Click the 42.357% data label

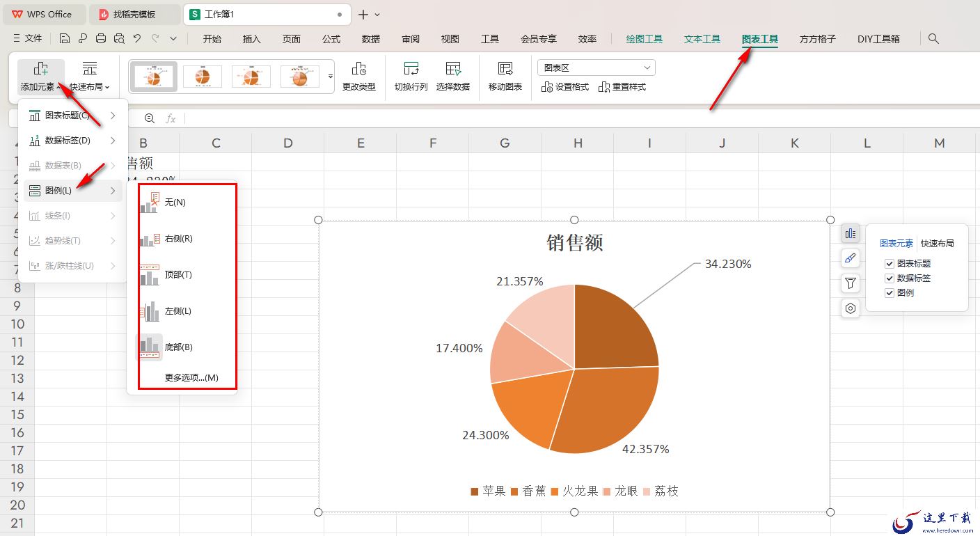coord(645,450)
